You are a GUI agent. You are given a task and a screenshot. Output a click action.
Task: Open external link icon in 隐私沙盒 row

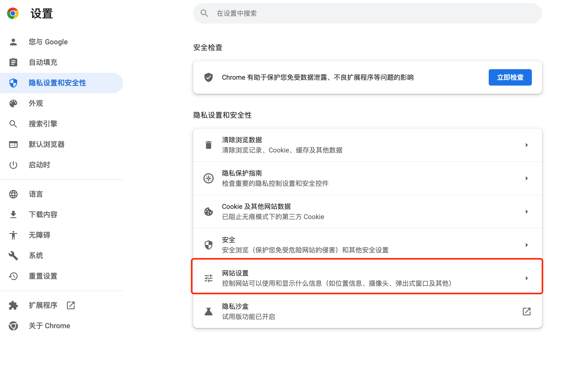point(526,311)
